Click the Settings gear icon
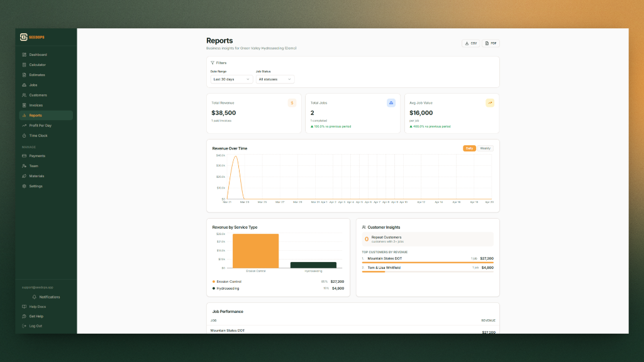Screen dimensions: 644x362 25,186
